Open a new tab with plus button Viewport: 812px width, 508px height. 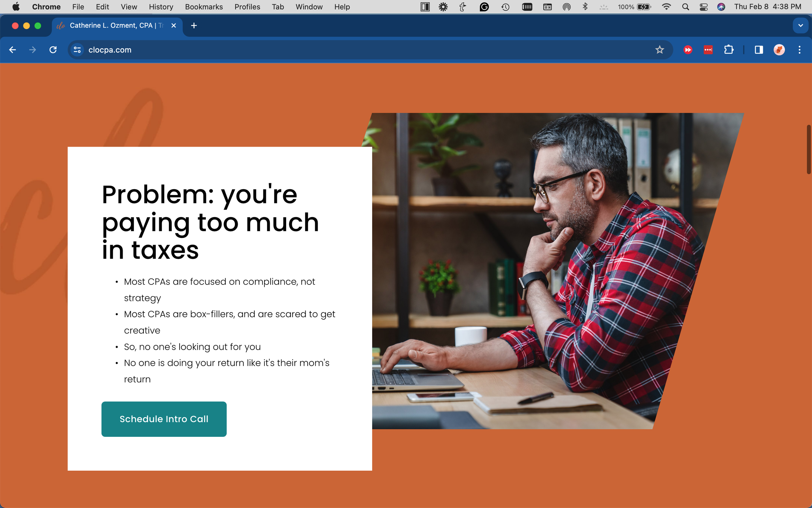(x=194, y=26)
